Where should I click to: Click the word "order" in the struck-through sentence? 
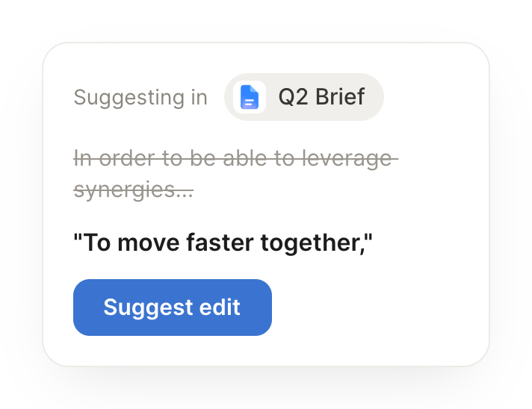(127, 158)
